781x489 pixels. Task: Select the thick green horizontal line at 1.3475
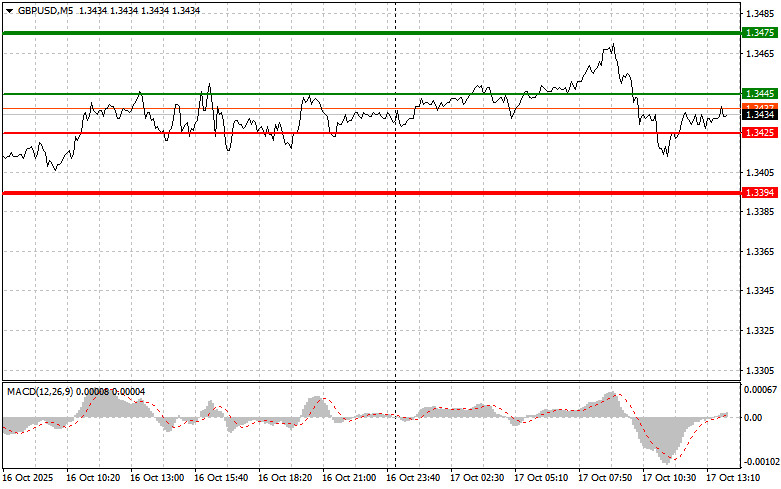pyautogui.click(x=372, y=33)
